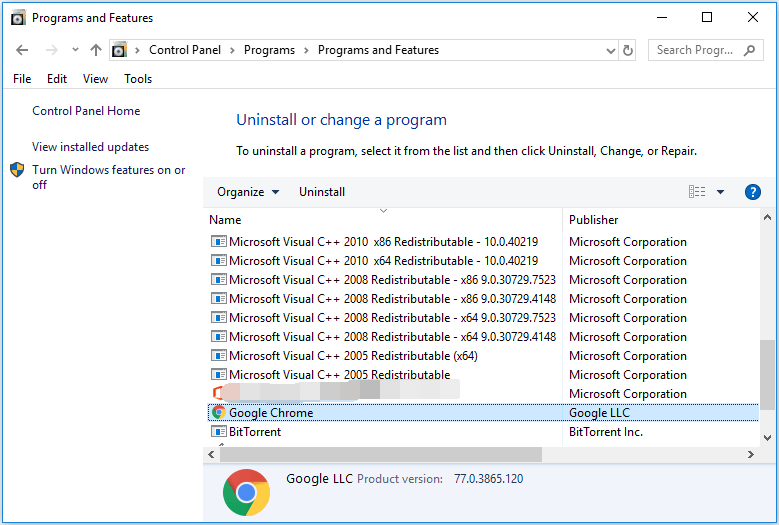Click the Chrome icon in the Google Chrome row
Screen dimensions: 779x525
tap(219, 412)
